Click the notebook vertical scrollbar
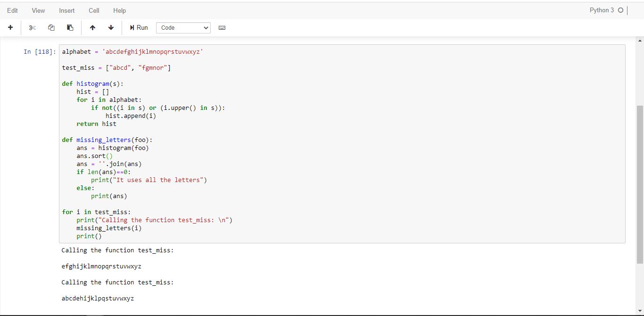 point(640,184)
